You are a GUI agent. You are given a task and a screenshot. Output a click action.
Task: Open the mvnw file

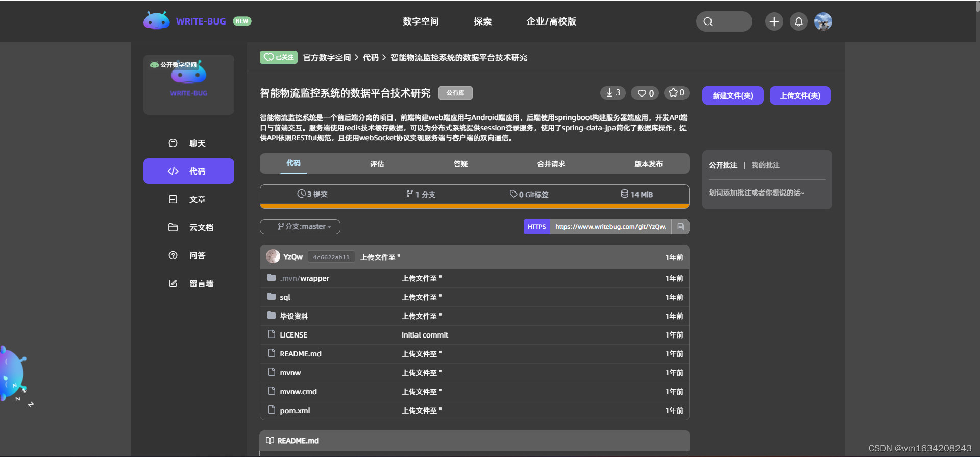[290, 373]
